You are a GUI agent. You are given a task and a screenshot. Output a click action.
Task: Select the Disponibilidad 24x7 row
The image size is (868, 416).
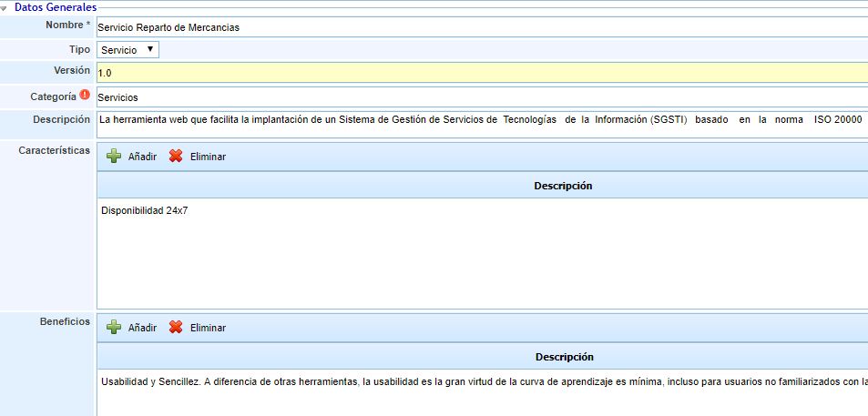pos(145,211)
